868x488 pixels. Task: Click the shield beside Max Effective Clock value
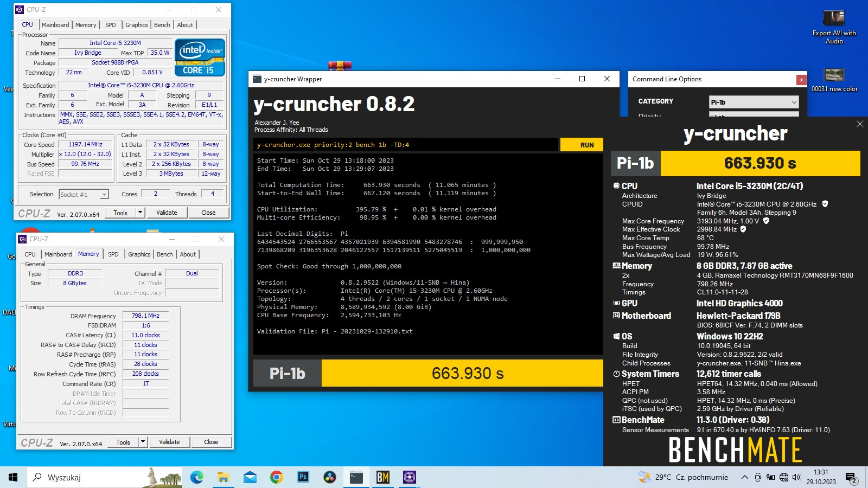pyautogui.click(x=743, y=229)
